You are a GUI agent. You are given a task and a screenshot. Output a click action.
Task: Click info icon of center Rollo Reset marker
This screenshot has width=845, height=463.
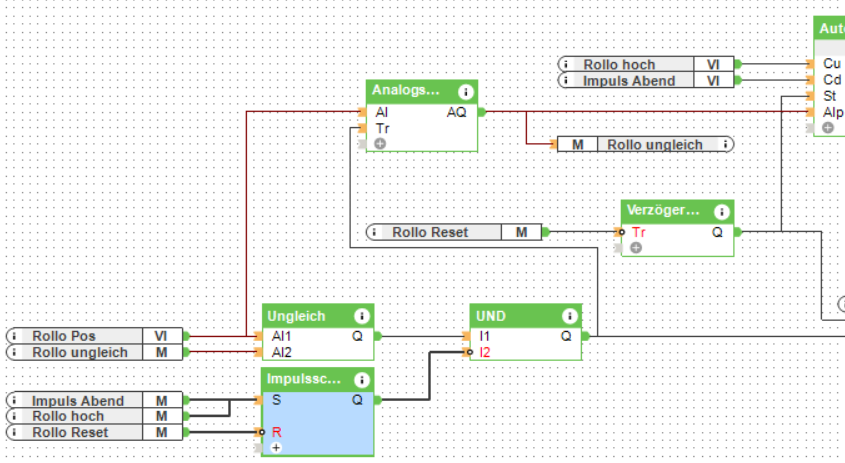click(374, 232)
